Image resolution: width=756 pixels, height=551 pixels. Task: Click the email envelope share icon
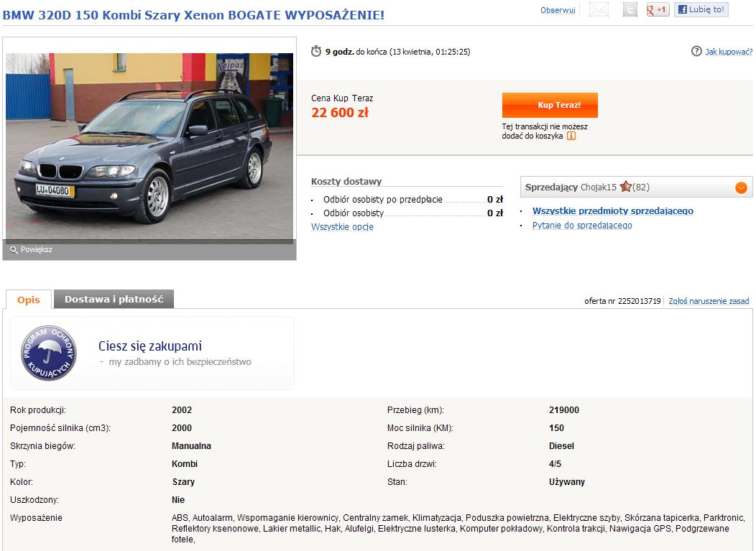click(x=599, y=9)
